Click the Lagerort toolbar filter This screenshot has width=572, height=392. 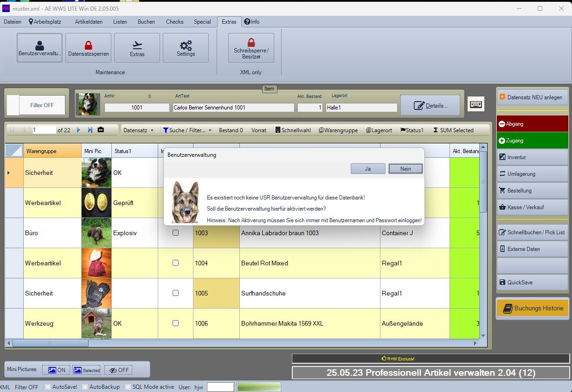coord(379,130)
